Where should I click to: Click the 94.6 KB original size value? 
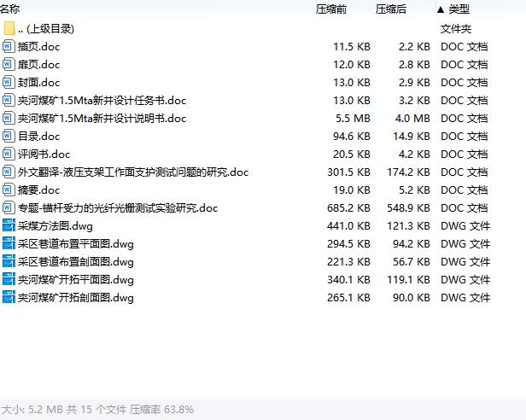pyautogui.click(x=352, y=137)
